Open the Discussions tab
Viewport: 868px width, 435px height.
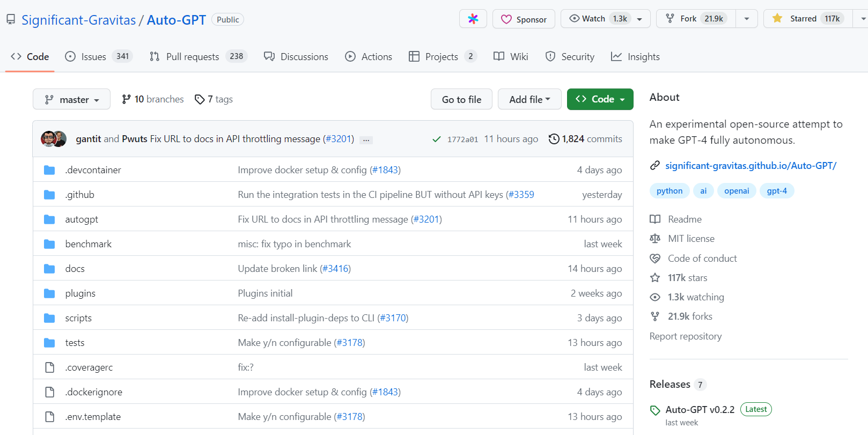point(296,57)
